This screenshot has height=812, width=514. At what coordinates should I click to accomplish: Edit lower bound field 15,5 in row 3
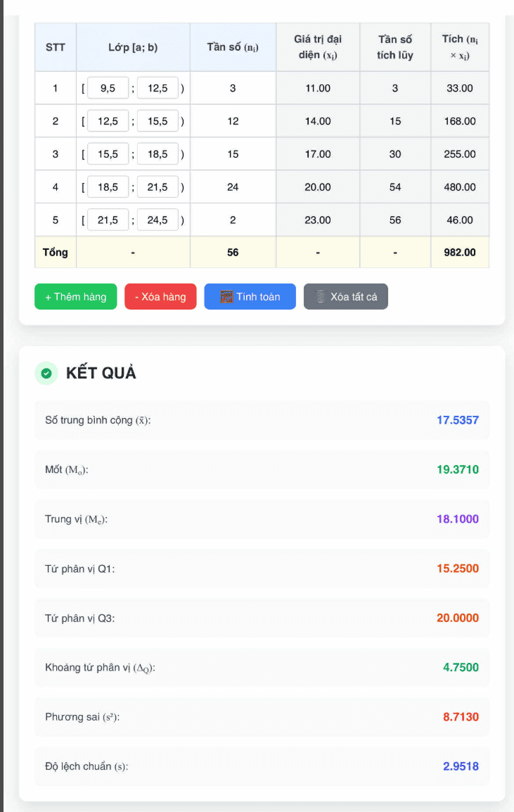point(108,154)
